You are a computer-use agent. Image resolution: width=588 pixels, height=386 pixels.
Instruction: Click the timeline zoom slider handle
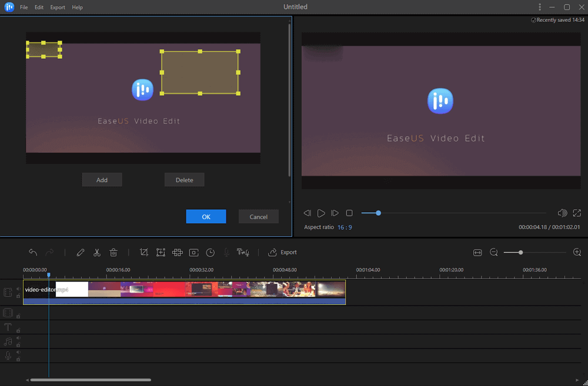[520, 252]
